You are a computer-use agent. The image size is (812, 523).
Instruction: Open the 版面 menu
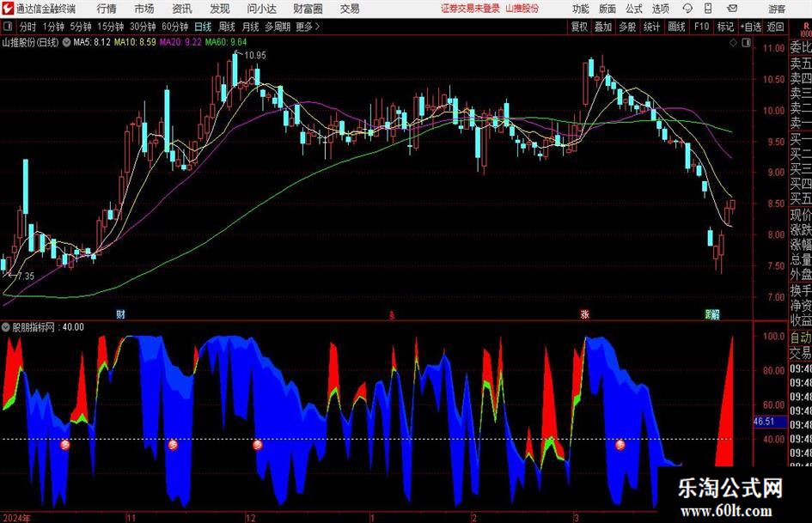[x=607, y=9]
